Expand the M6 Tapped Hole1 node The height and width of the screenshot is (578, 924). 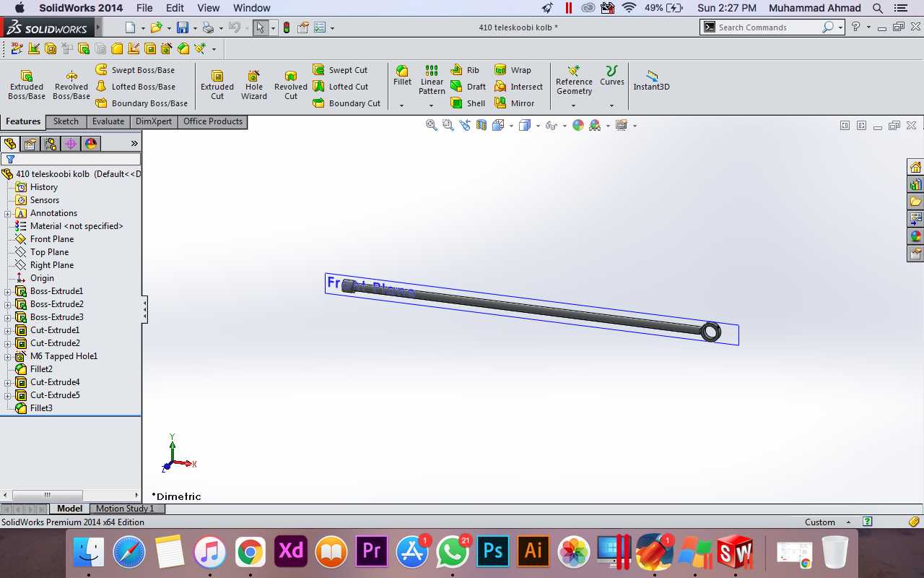pos(8,356)
